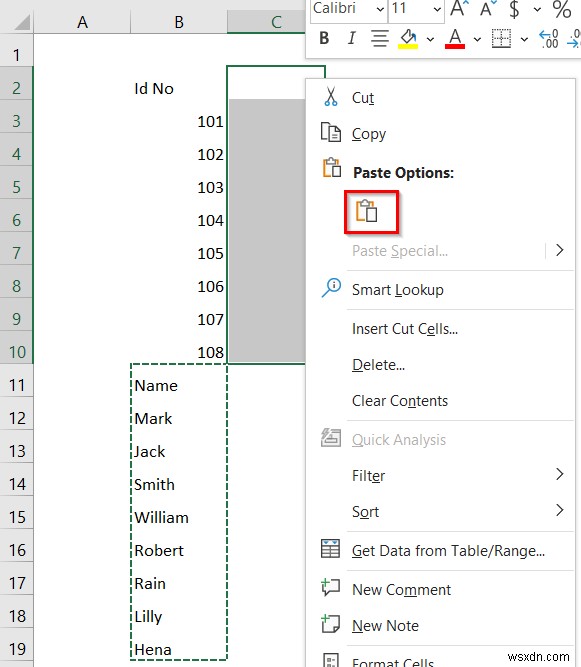Expand the Sort submenu arrow
This screenshot has width=581, height=667.
(560, 510)
